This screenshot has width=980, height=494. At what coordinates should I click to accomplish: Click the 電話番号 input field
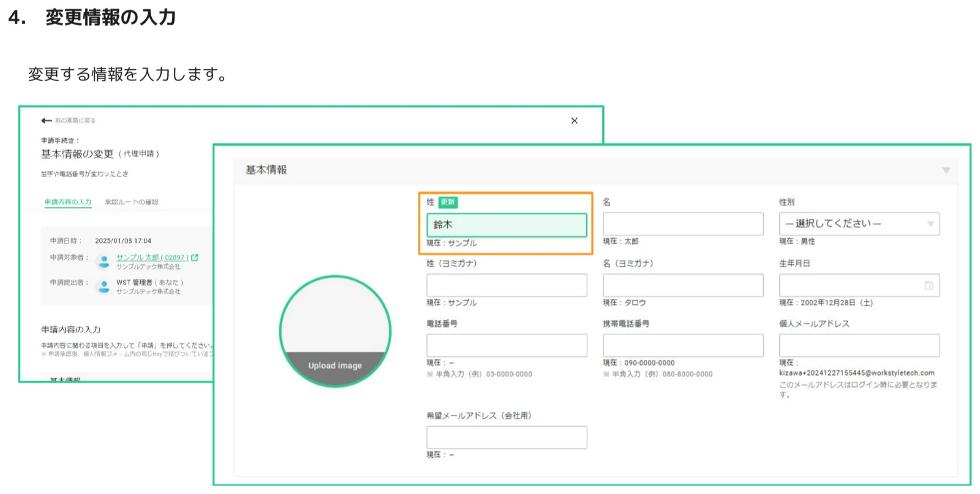[x=507, y=345]
